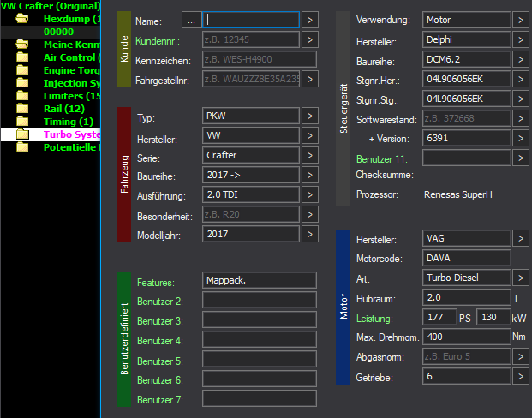Select the 00000 hexdump entry
This screenshot has width=532, height=418.
click(x=58, y=32)
